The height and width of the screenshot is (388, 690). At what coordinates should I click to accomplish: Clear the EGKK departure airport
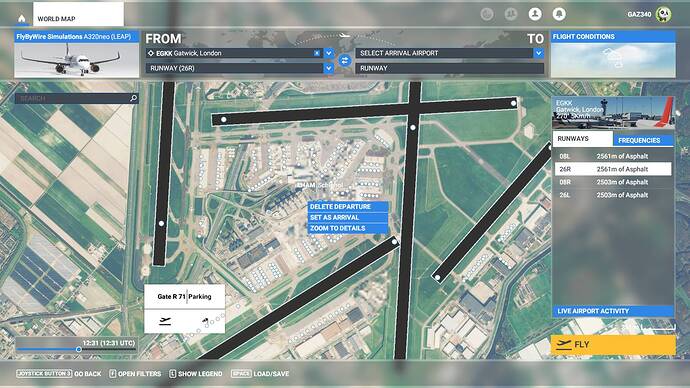(316, 53)
